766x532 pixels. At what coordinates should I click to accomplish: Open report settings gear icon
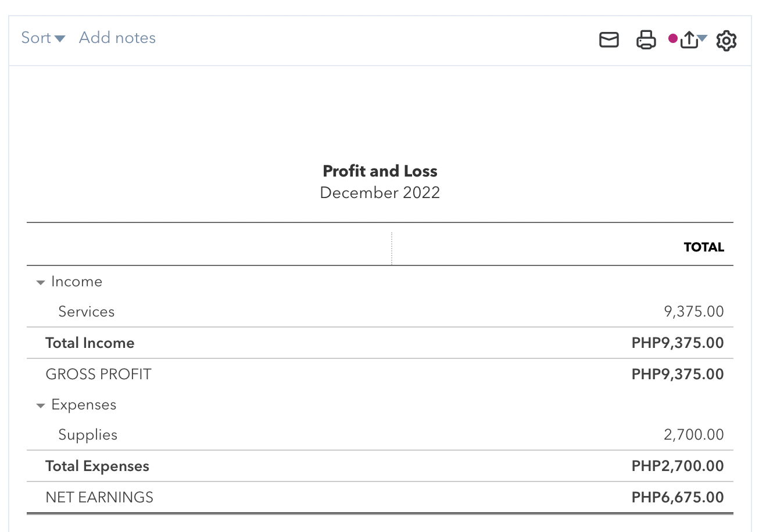726,41
